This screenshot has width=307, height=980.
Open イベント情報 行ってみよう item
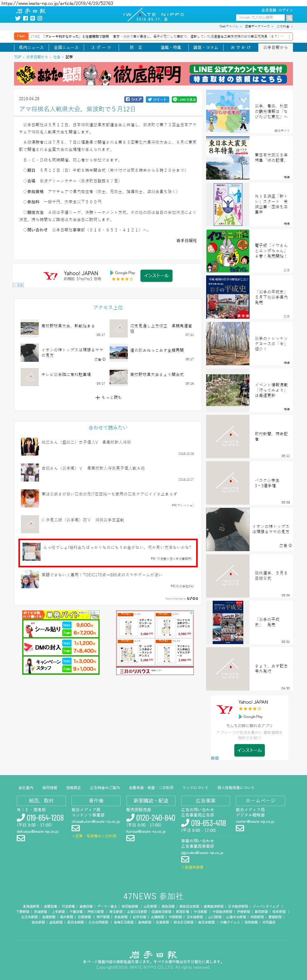pos(271,390)
